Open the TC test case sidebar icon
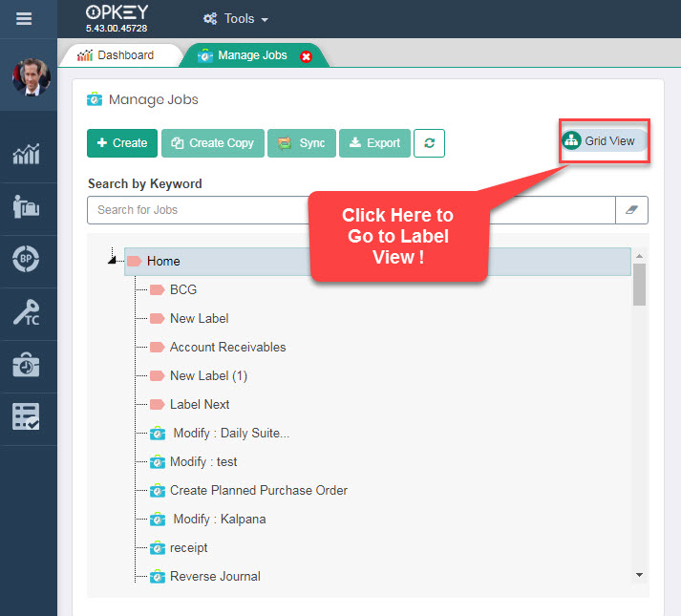 tap(26, 312)
